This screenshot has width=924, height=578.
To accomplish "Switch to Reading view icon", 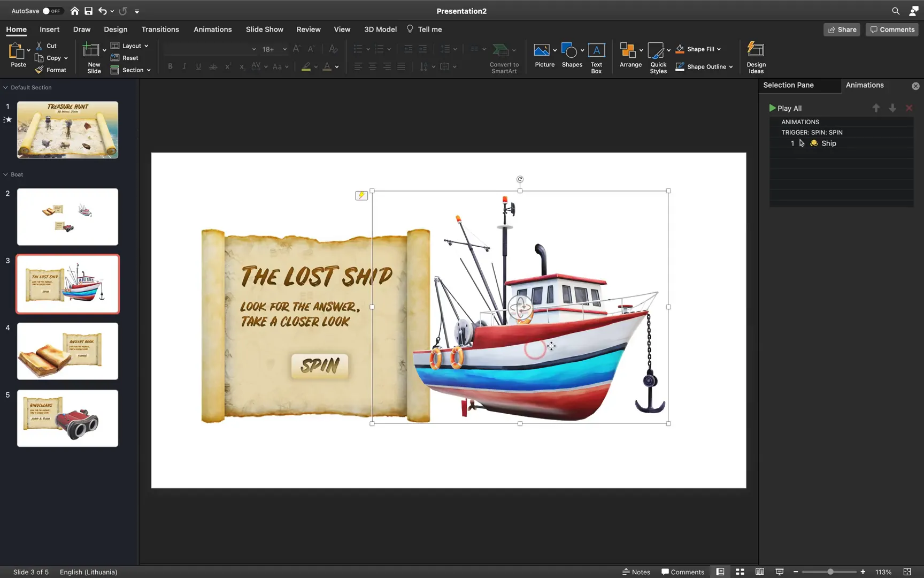I will pos(759,572).
